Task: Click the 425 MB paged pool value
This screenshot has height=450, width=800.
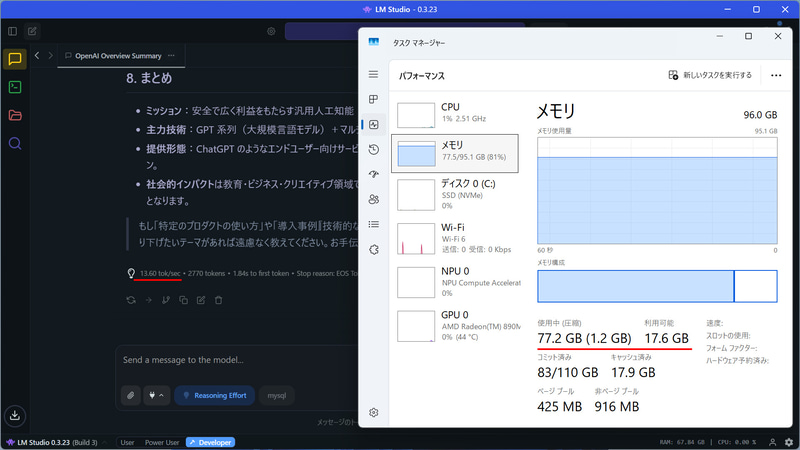Action: click(x=560, y=407)
